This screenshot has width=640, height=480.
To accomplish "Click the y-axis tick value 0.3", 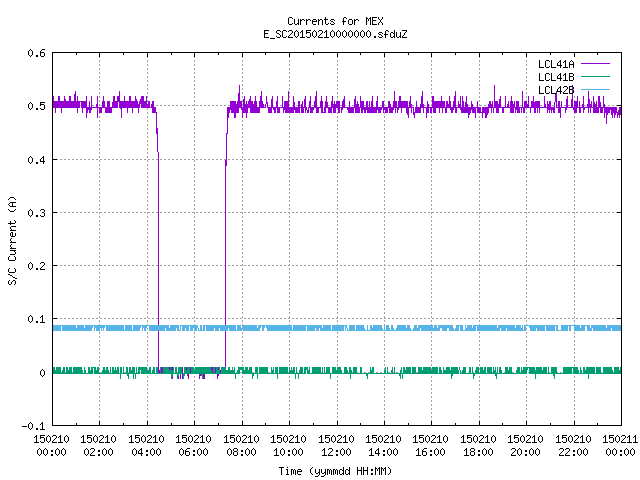I will pos(36,213).
